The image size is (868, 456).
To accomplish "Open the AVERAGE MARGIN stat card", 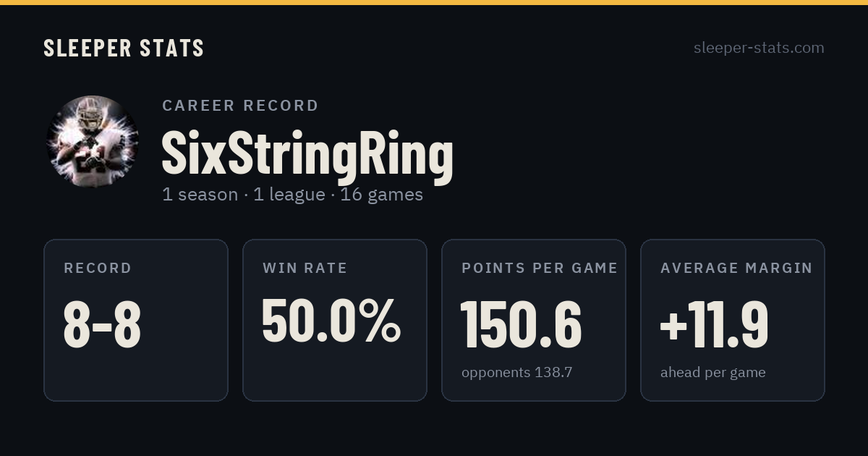I will tap(733, 320).
